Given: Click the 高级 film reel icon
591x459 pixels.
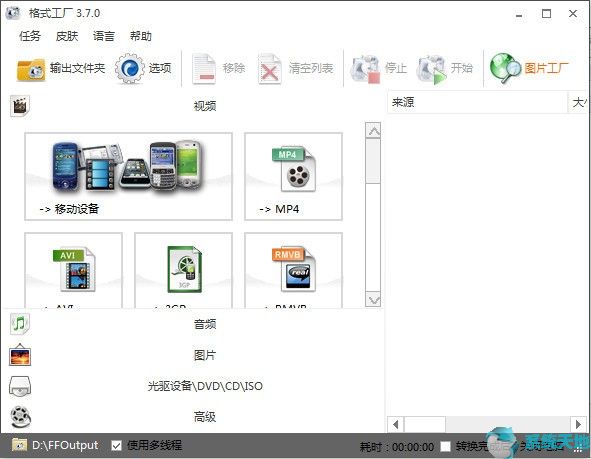Looking at the screenshot, I should click(20, 417).
